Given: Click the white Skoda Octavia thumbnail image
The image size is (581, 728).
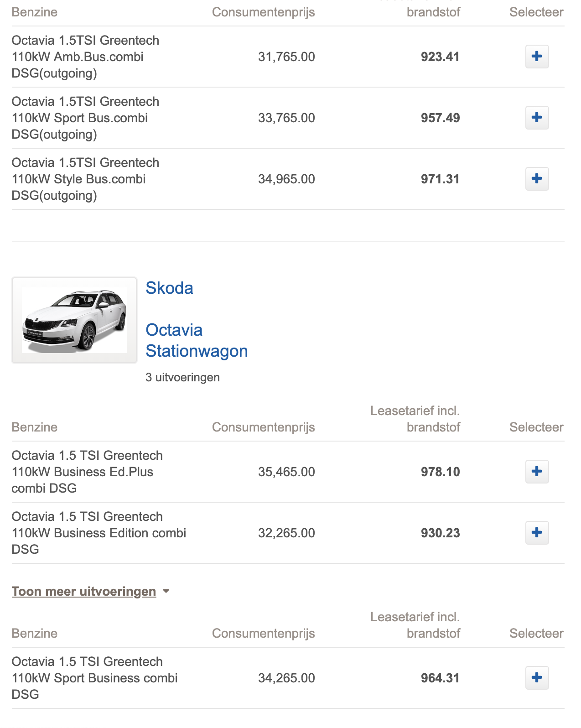Looking at the screenshot, I should (74, 320).
